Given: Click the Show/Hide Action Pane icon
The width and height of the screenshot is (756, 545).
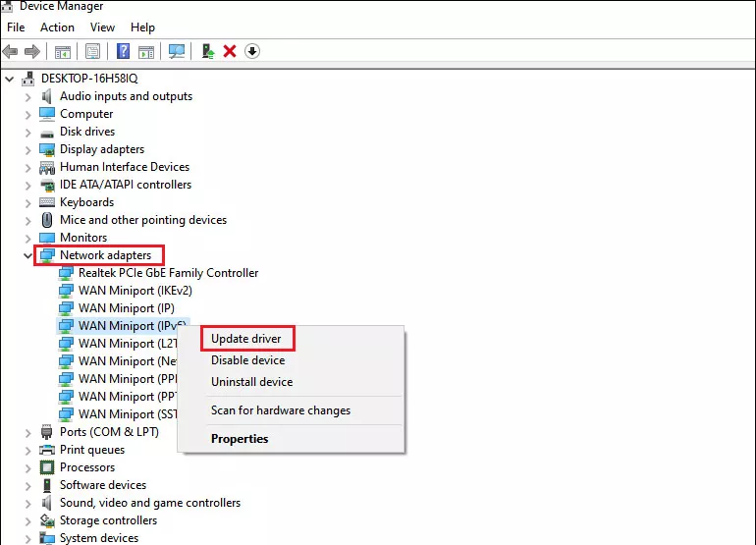Looking at the screenshot, I should click(146, 52).
